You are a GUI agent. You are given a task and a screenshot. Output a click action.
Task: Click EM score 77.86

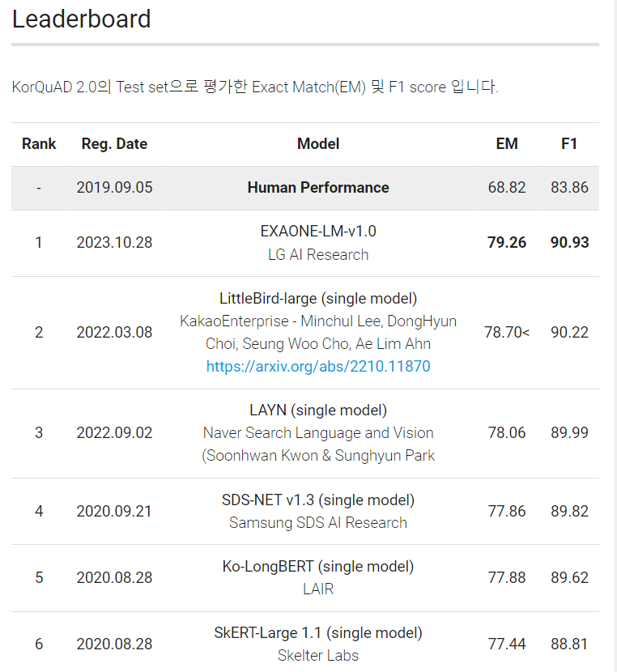[507, 511]
